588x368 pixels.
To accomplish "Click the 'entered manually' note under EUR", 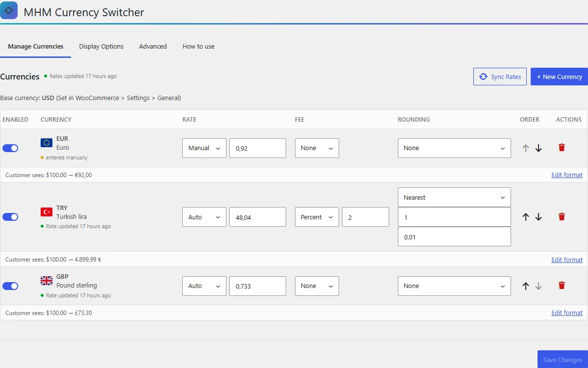I will pos(64,158).
